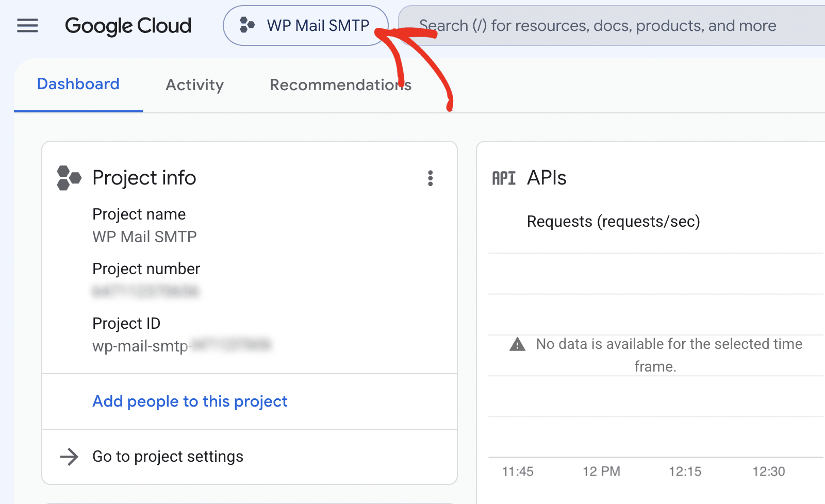
Task: Select the WP Mail SMTP project name value
Action: pyautogui.click(x=144, y=237)
